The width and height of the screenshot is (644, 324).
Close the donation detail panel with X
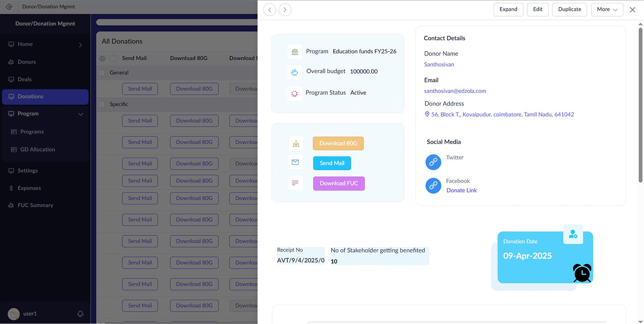point(632,10)
